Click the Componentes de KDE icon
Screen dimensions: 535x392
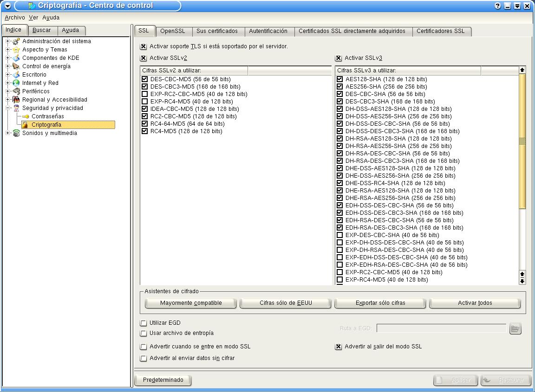[x=16, y=58]
